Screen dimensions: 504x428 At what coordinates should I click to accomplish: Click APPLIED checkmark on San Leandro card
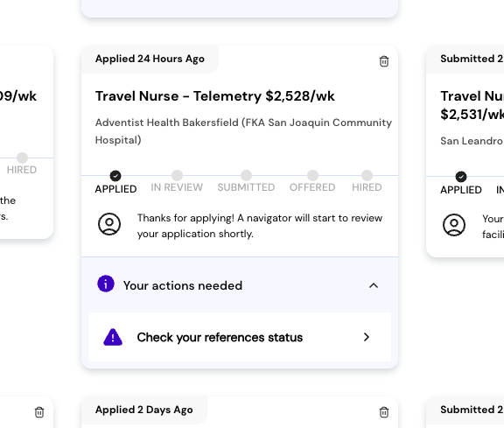tap(461, 177)
